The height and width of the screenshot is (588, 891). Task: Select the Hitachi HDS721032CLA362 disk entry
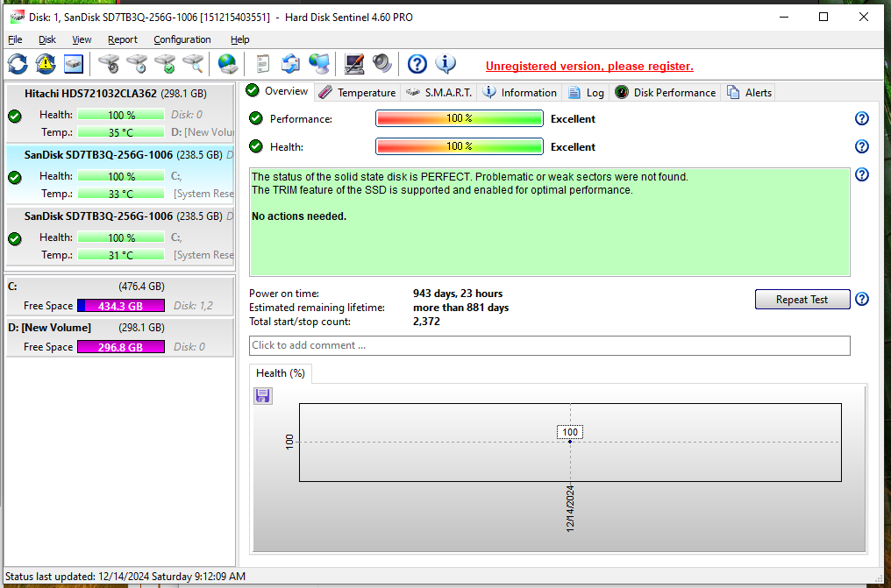[120, 112]
